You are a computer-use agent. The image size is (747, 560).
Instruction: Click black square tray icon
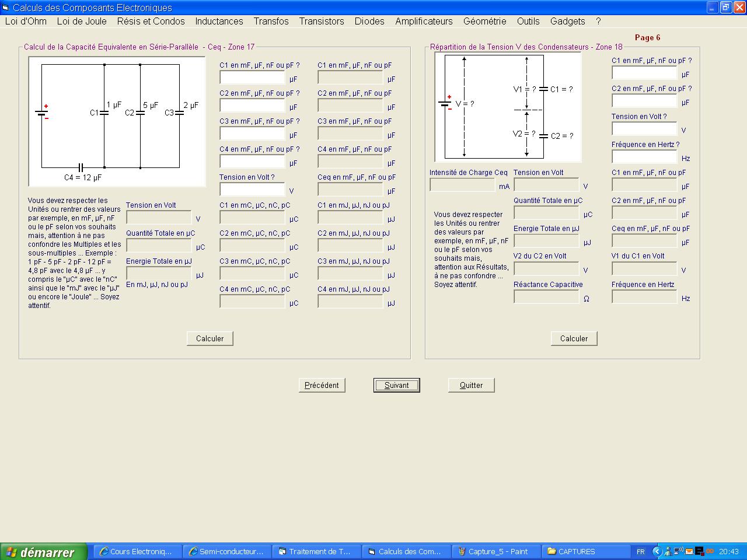pos(699,551)
